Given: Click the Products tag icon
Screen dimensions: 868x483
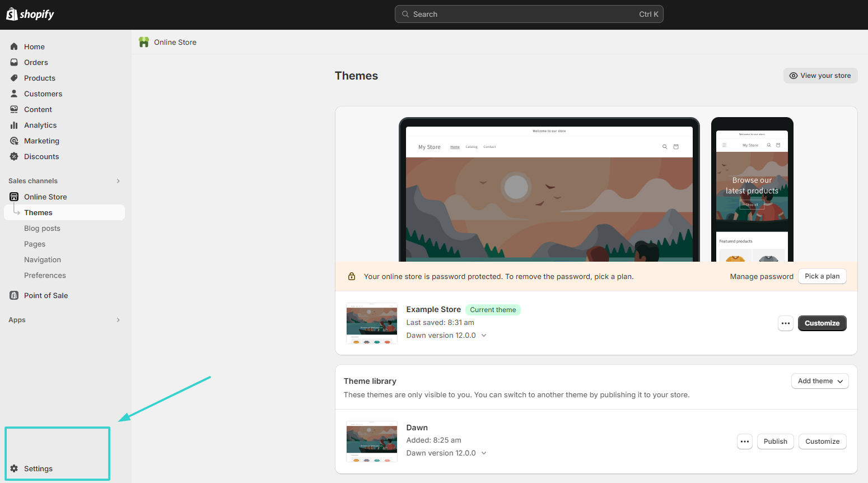Looking at the screenshot, I should click(x=14, y=78).
